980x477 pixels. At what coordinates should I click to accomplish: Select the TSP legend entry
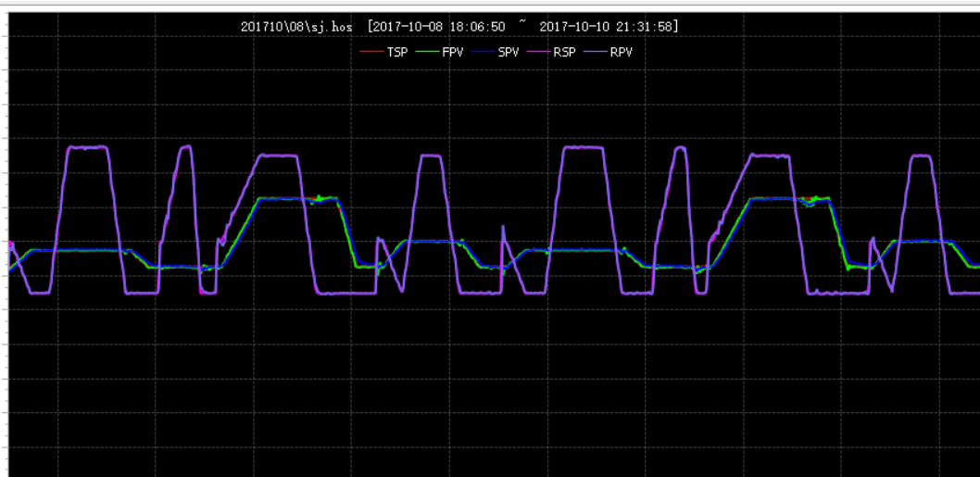[383, 53]
